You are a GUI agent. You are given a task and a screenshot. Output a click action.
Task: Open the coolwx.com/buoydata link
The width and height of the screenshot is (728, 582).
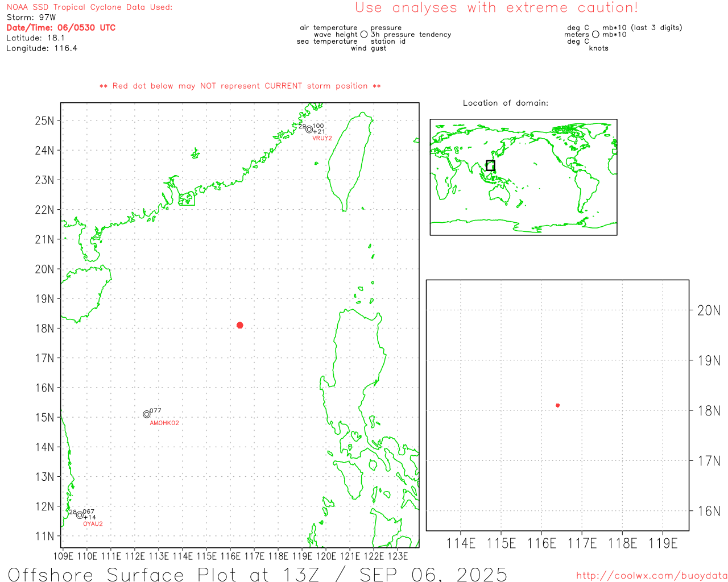coord(652,576)
